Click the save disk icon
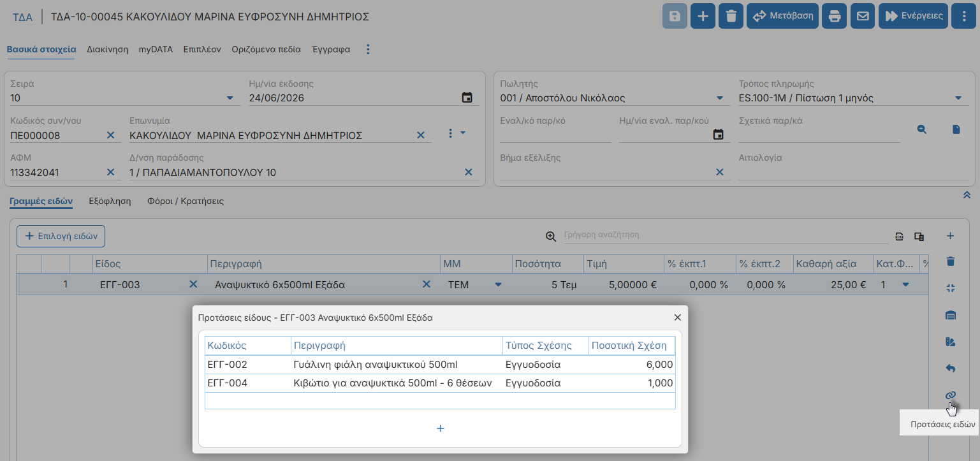Image resolution: width=980 pixels, height=461 pixels. click(x=675, y=16)
